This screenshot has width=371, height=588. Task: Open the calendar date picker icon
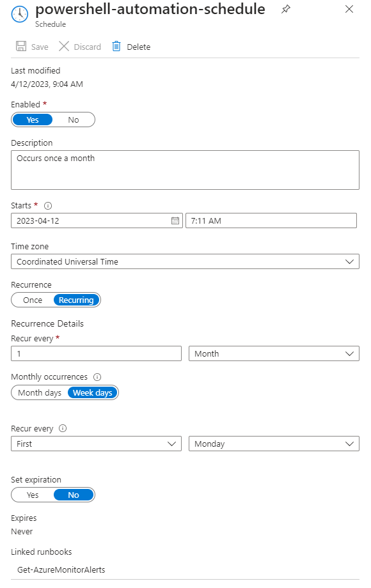[x=175, y=220]
